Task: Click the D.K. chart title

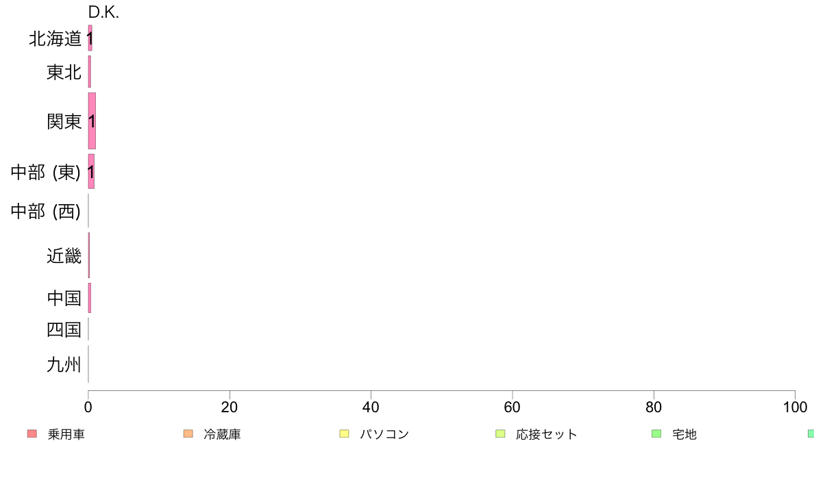Action: point(104,12)
